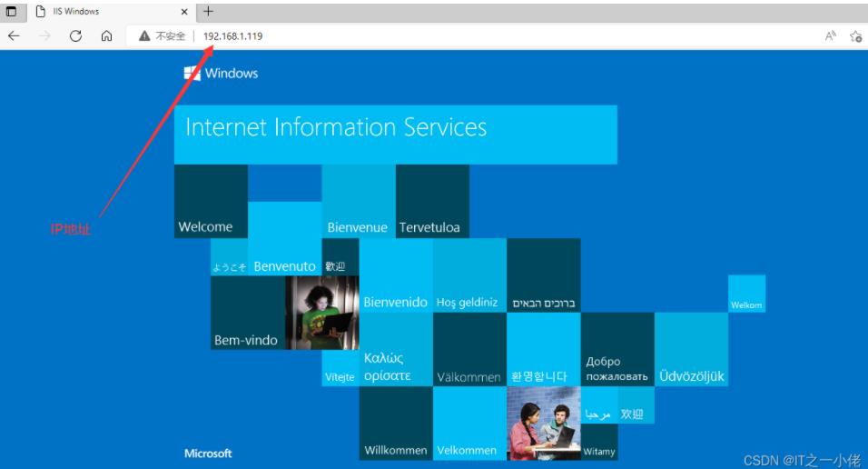Click the Välkommen tile
The height and width of the screenshot is (469, 868).
click(469, 349)
